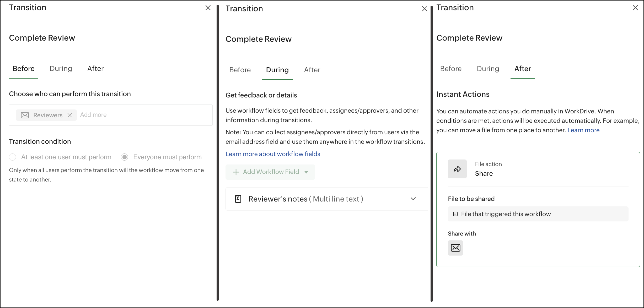This screenshot has width=644, height=308.
Task: Expand the Reviewer's notes field chevron
Action: pyautogui.click(x=413, y=199)
